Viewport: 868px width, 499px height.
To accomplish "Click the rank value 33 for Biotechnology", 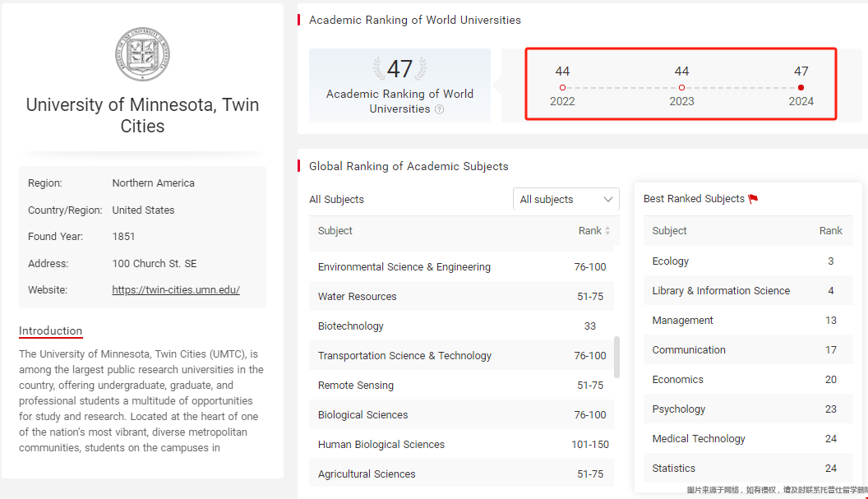I will click(x=590, y=326).
